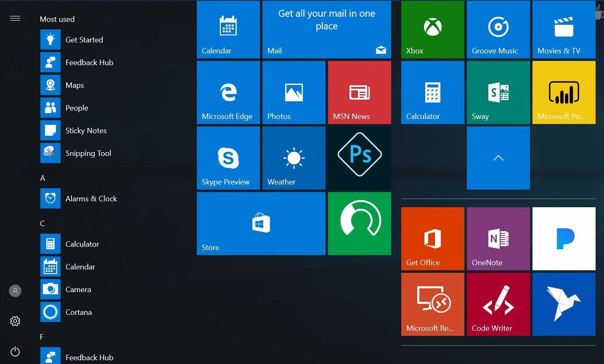Image resolution: width=604 pixels, height=364 pixels.
Task: Open the Photos tile
Action: click(x=294, y=92)
